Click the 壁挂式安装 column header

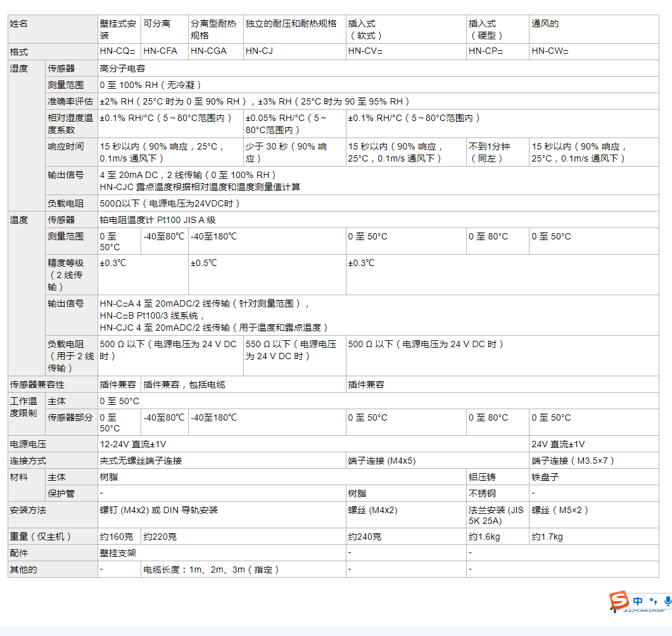coord(118,29)
